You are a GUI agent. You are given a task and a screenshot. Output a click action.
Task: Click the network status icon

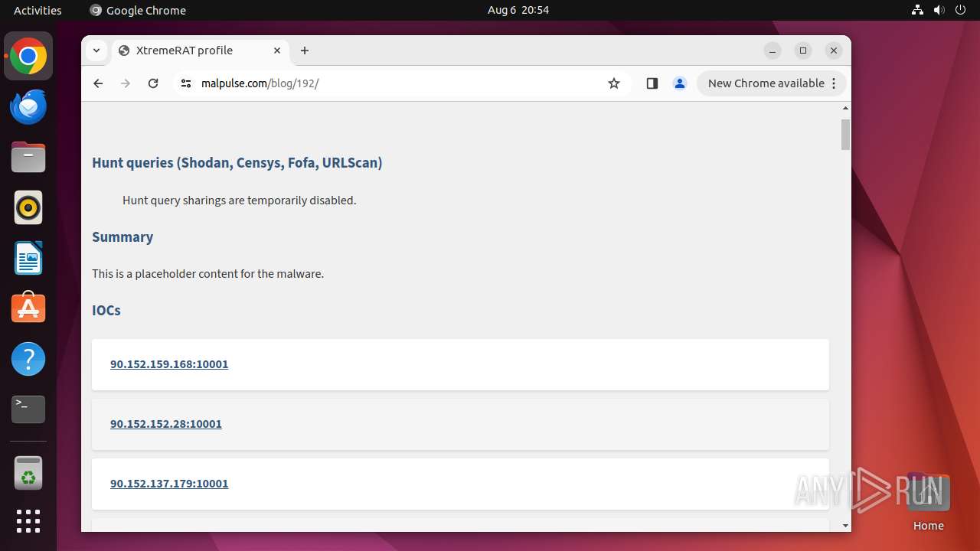tap(918, 11)
